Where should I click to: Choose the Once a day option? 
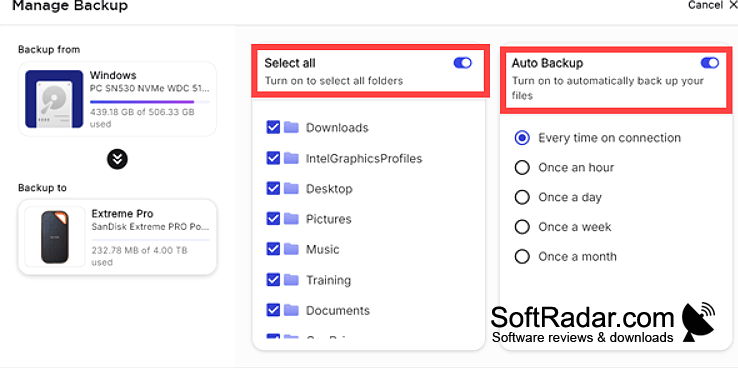pos(522,197)
